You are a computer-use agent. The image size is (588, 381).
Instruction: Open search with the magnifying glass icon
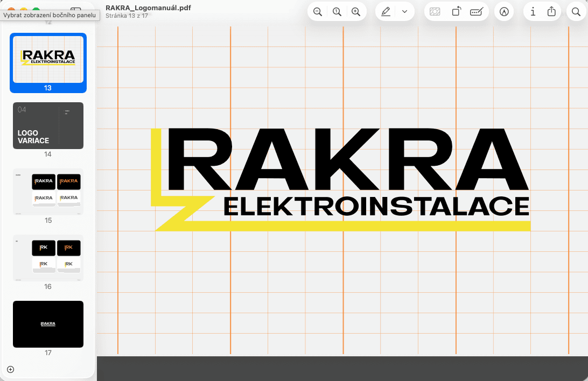pyautogui.click(x=576, y=12)
